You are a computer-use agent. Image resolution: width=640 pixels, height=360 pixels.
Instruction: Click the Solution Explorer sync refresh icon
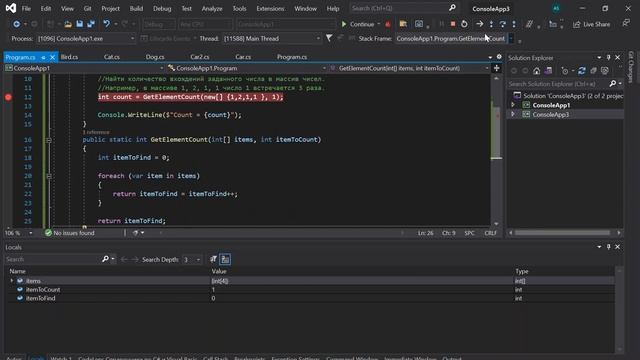(x=582, y=71)
